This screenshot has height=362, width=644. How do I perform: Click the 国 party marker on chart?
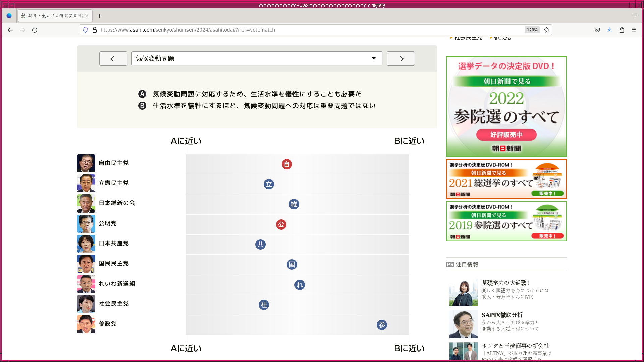tap(292, 265)
